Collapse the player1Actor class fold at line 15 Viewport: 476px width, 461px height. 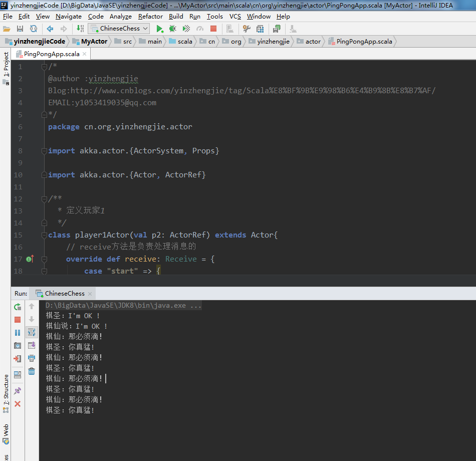tap(44, 235)
